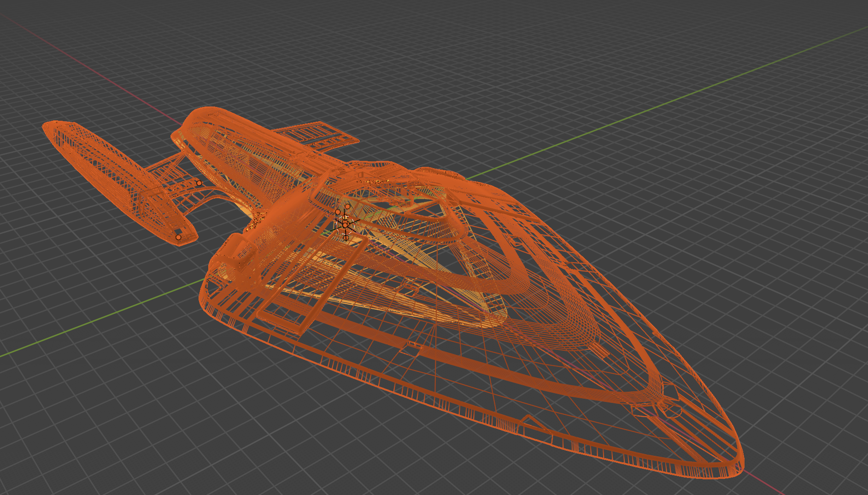Viewport: 868px width, 495px height.
Task: Click the 3D cursor crosshair at model center
Action: (x=345, y=225)
